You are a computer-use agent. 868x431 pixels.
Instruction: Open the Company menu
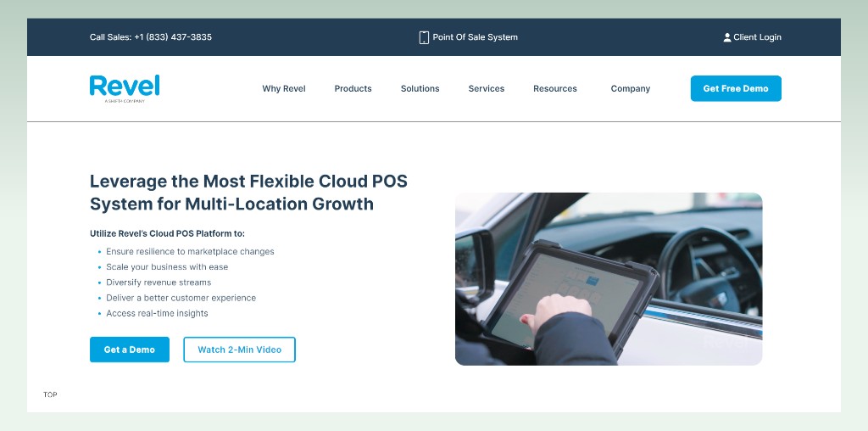point(631,88)
